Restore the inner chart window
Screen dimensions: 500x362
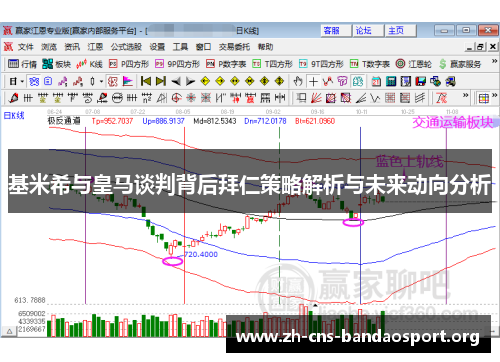point(480,47)
